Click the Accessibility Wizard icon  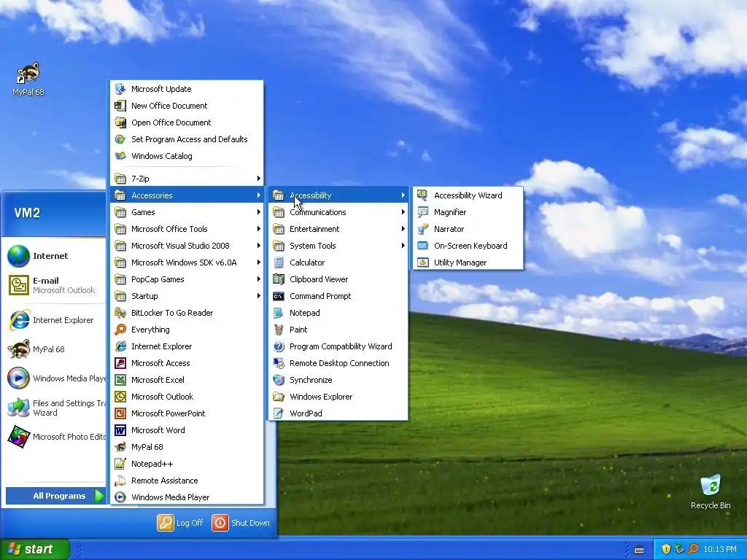[x=422, y=195]
